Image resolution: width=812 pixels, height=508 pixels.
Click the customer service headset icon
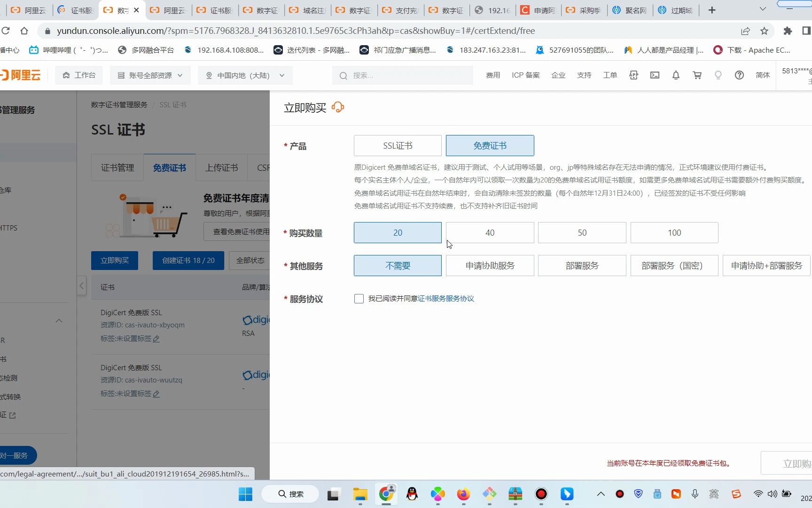click(338, 107)
